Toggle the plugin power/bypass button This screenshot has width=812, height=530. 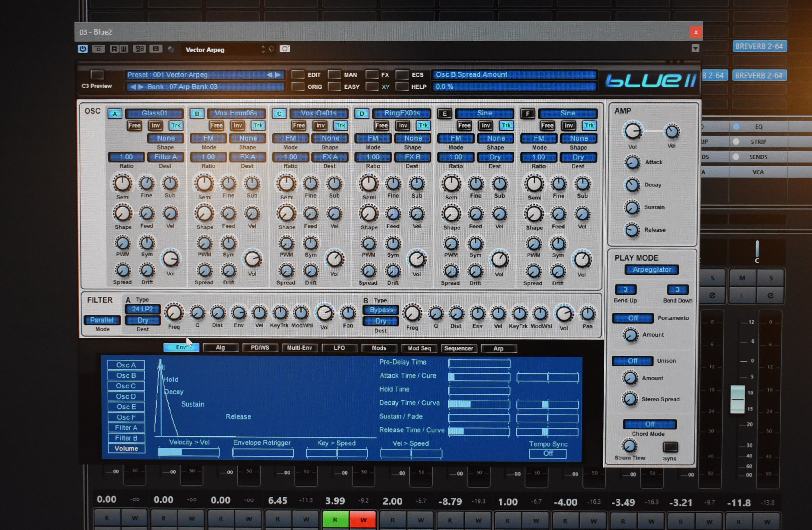coord(82,49)
